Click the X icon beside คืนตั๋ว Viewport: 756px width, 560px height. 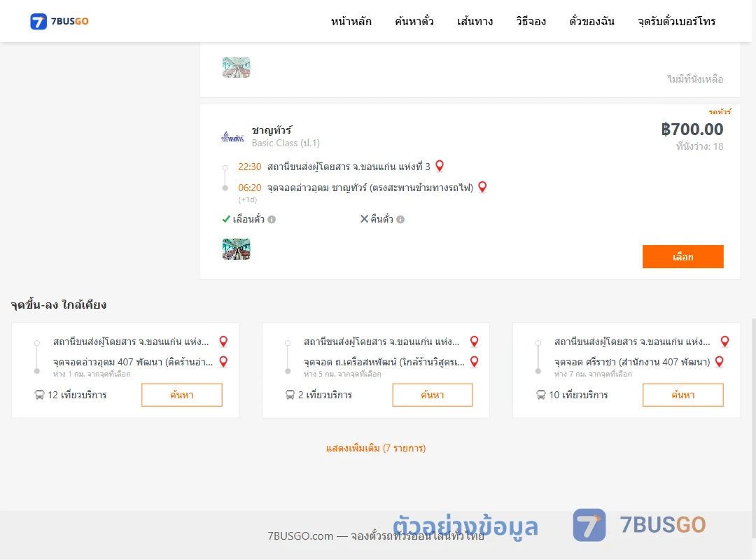pyautogui.click(x=365, y=219)
